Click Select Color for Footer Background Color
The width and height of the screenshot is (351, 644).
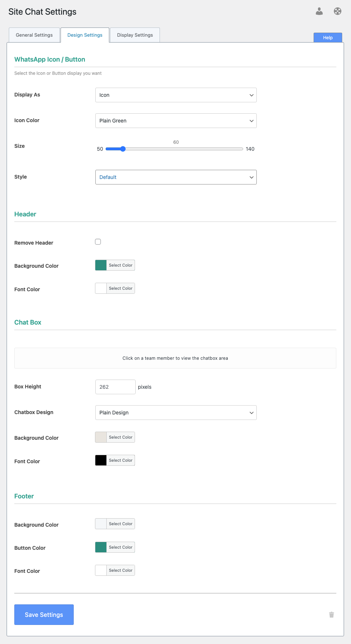tap(121, 524)
